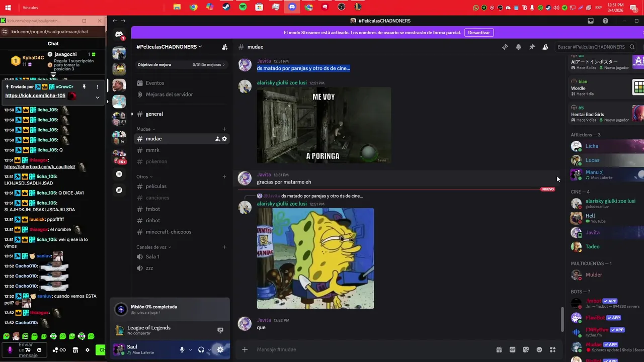Screen dimensions: 644x362
Task: Click Spotify icon in Windows taskbar
Action: 243,7
